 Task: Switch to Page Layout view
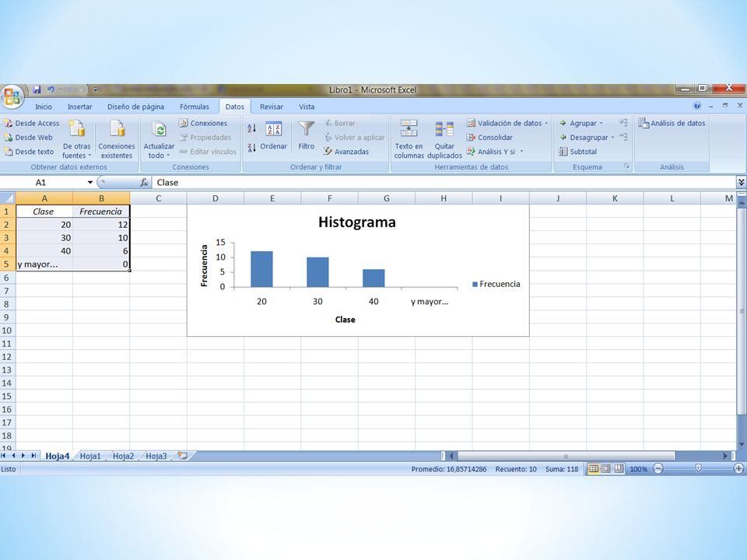click(606, 468)
